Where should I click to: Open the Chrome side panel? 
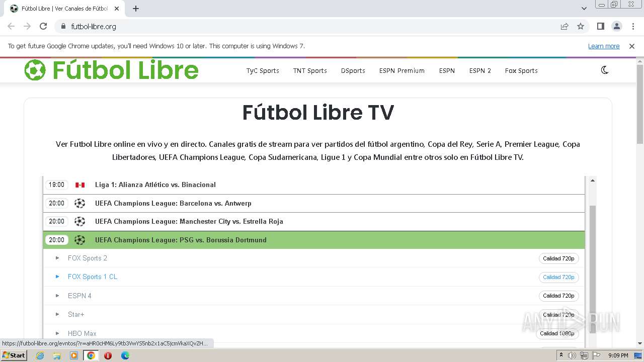tap(600, 26)
